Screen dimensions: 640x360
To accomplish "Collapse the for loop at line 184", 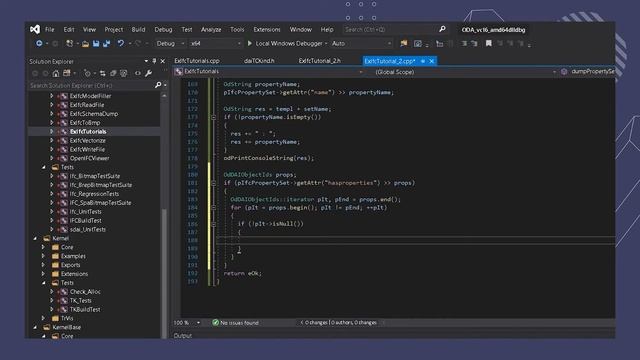I will [213, 208].
